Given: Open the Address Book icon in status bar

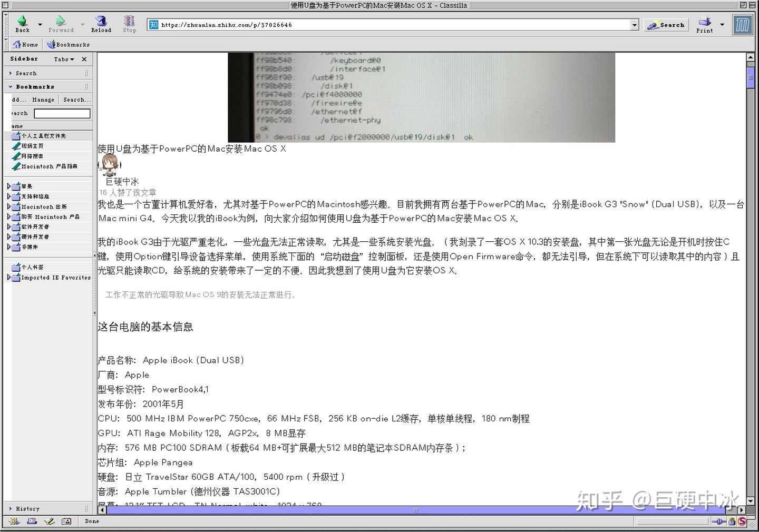Looking at the screenshot, I should [66, 521].
